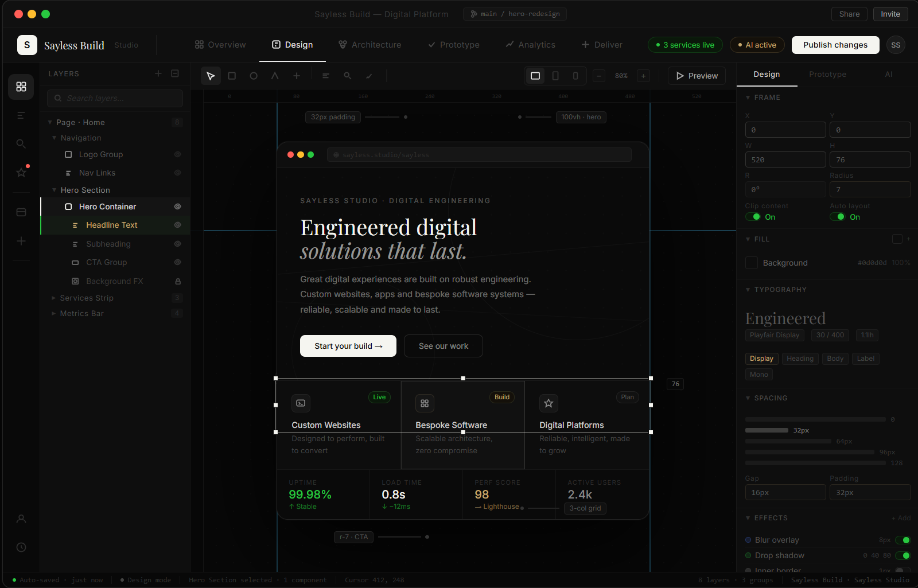
Task: Select the Ellipse tool
Action: (x=254, y=75)
